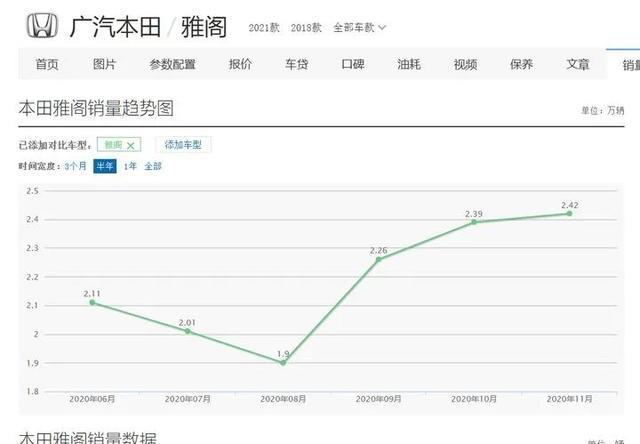
Task: Switch to the 油耗 tab
Action: 409,64
